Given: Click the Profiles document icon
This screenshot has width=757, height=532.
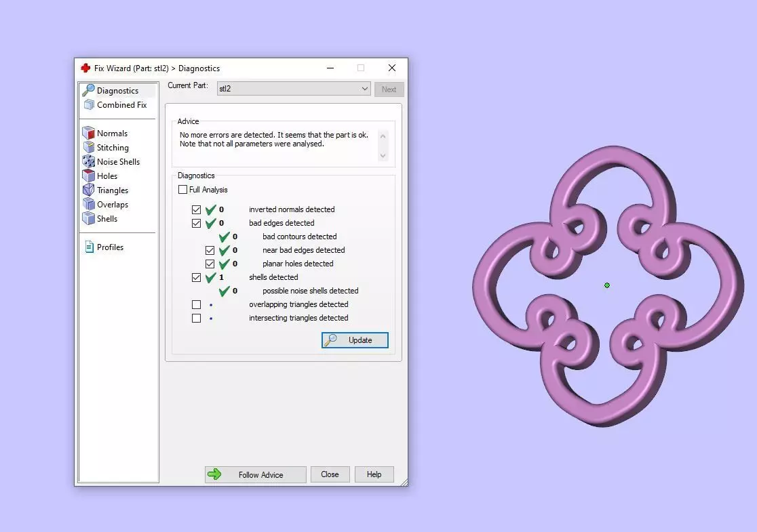Looking at the screenshot, I should (90, 247).
